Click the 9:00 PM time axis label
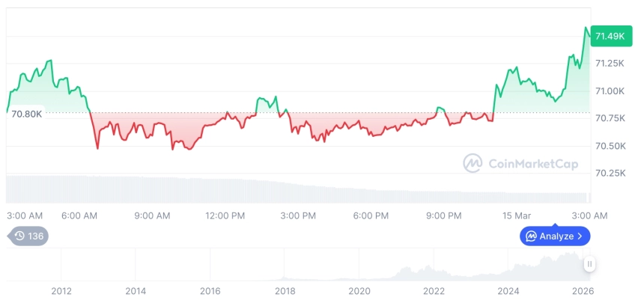This screenshot has width=644, height=300. tap(444, 215)
